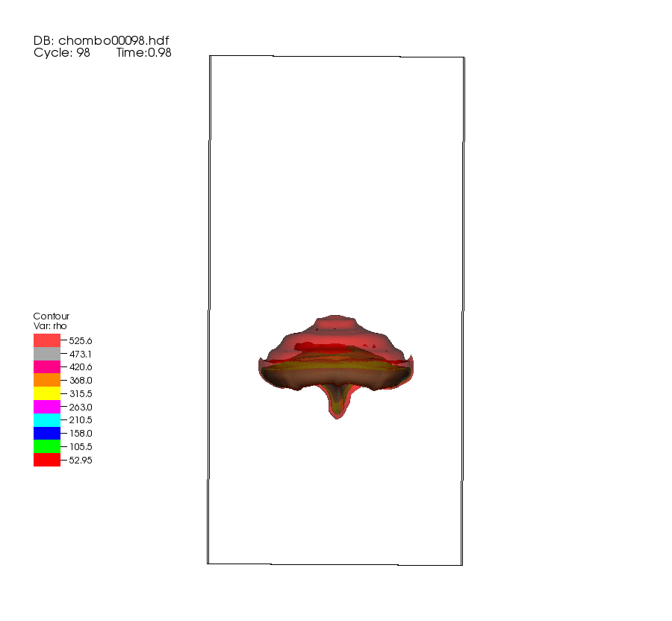Click the green 105.5 legend swatch
This screenshot has height=621, width=672.
[x=46, y=446]
